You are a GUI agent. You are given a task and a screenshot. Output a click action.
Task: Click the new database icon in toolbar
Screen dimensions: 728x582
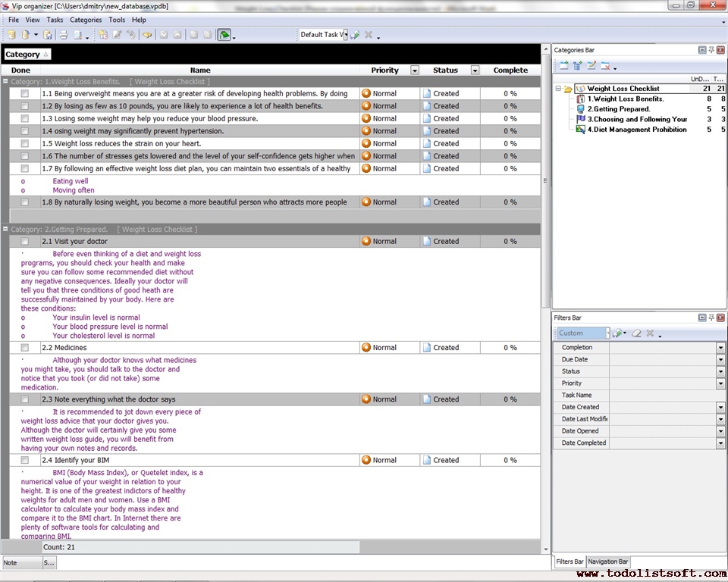pos(11,35)
